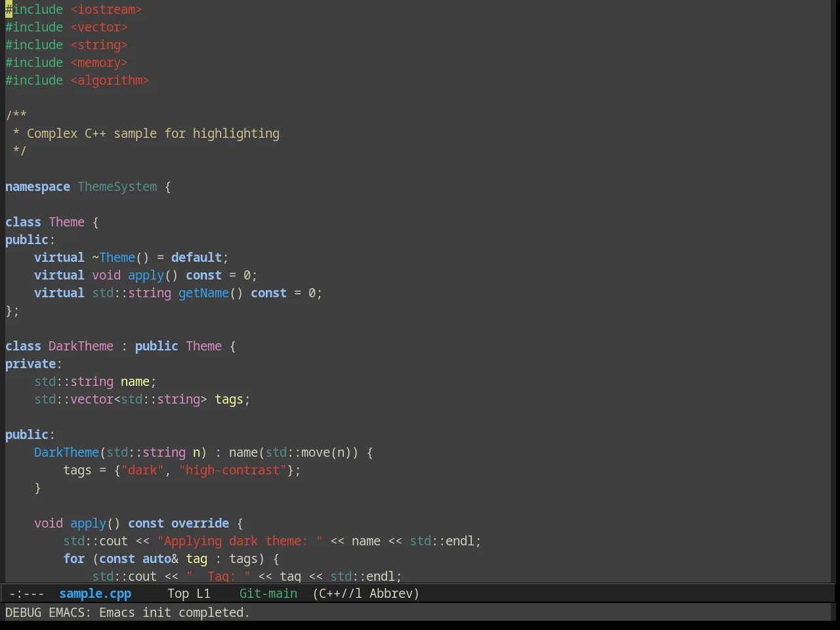Click the "dark" string literal
Viewport: 840px width, 630px height.
pos(142,471)
